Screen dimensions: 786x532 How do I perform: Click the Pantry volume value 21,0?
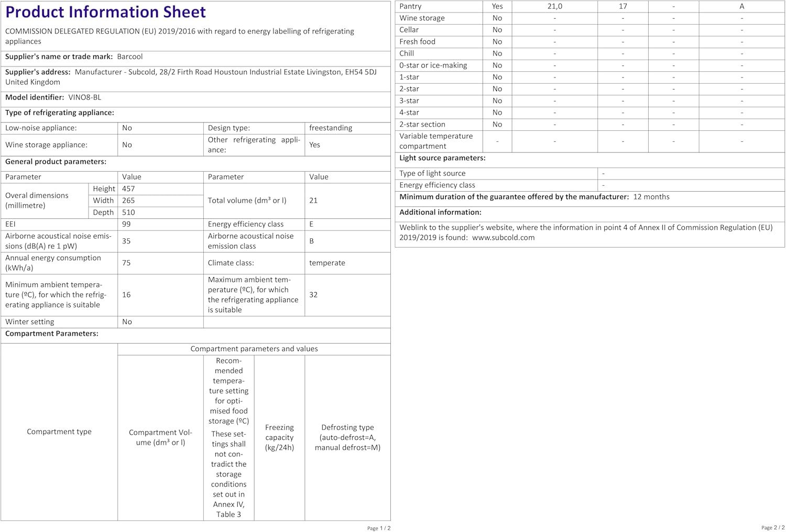[555, 6]
